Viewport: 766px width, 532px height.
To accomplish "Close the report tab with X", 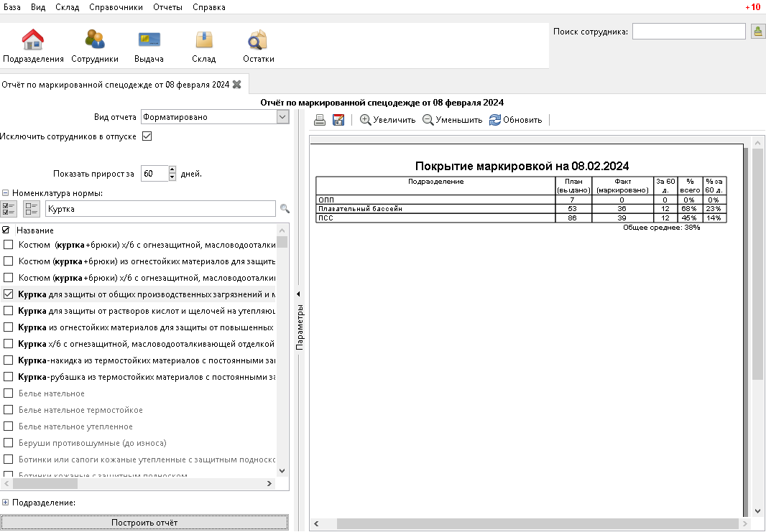I will tap(237, 85).
